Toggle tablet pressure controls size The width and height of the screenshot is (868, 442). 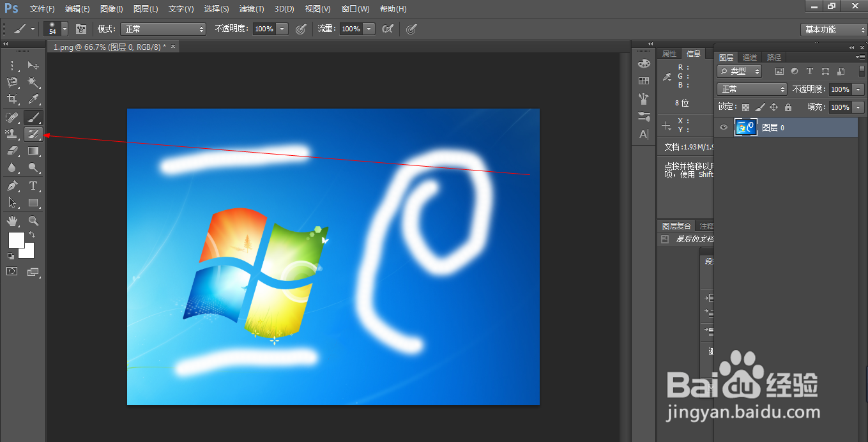(x=412, y=29)
